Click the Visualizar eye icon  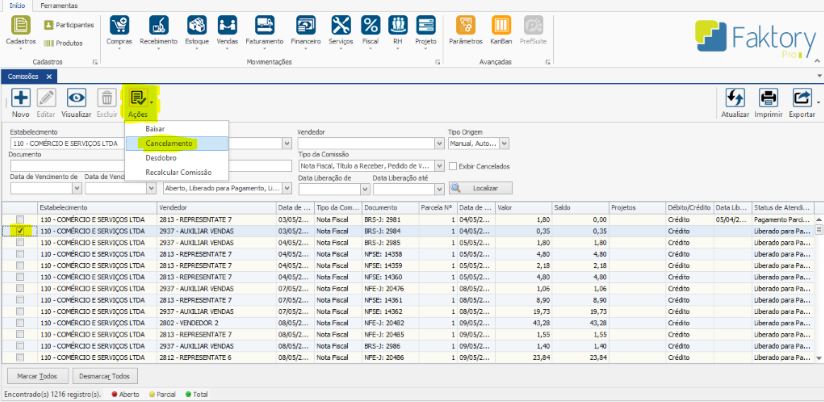pyautogui.click(x=76, y=98)
